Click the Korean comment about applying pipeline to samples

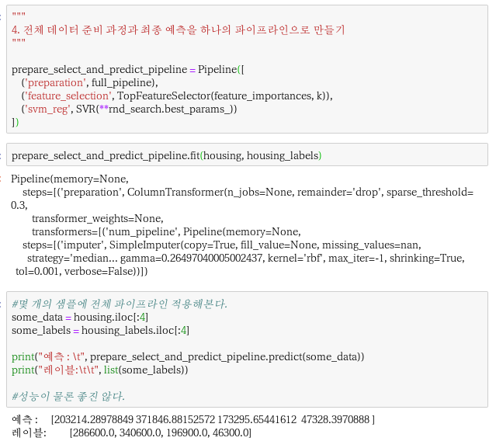coord(120,304)
